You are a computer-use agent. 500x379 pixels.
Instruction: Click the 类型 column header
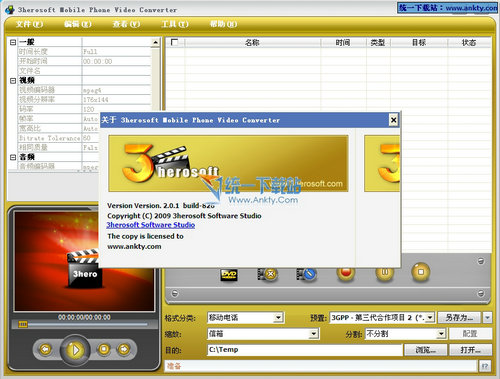point(378,42)
